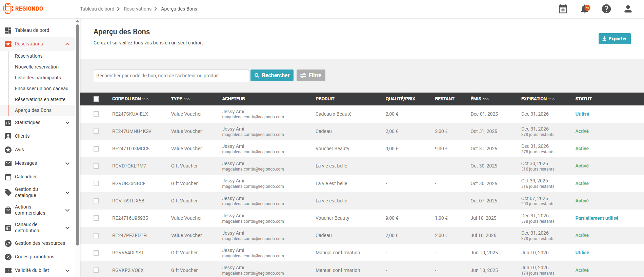Expand the Statistiques sidebar section

coord(67,123)
